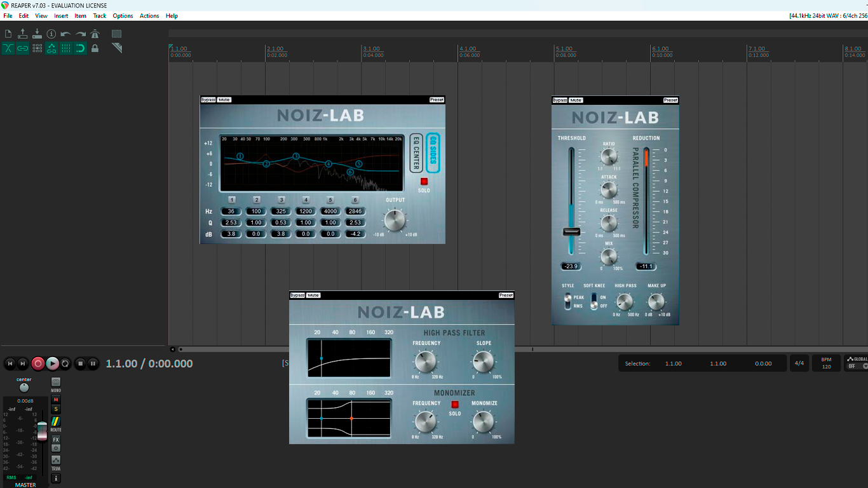Toggle grid lines icon
The image size is (868, 488).
click(x=66, y=48)
